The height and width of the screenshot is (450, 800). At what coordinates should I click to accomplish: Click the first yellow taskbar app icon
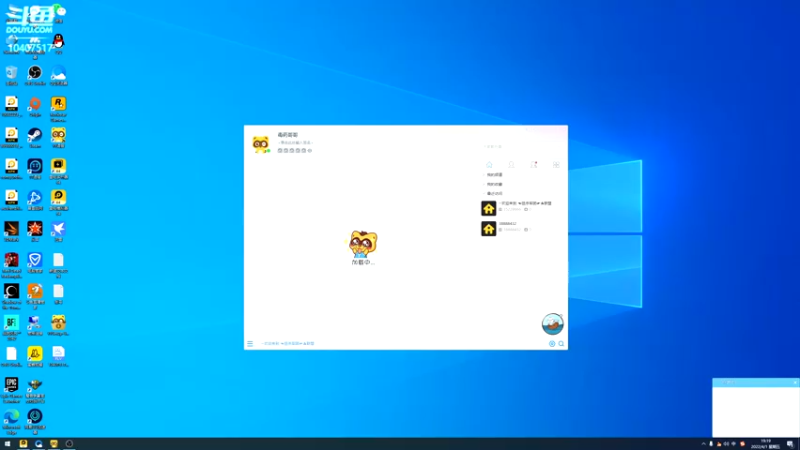coord(23,444)
